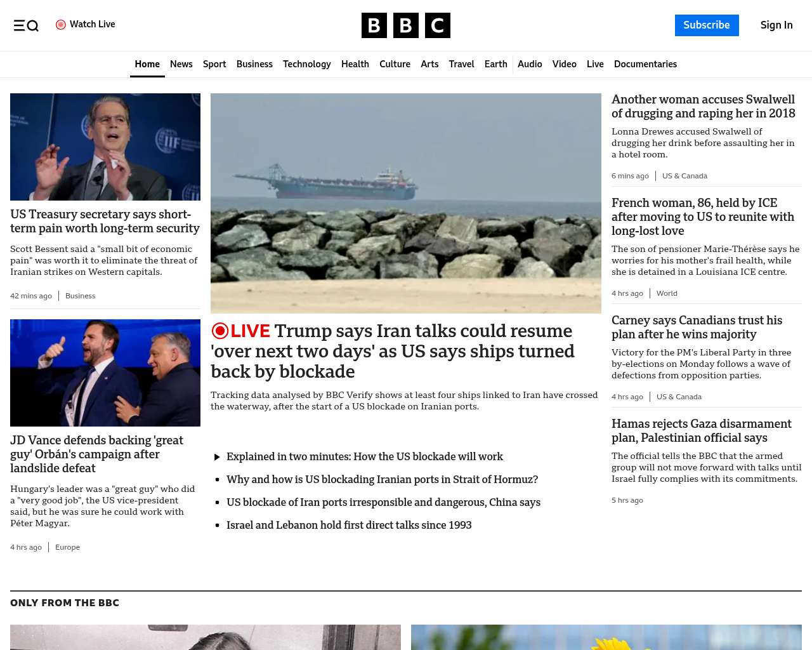Select the Home tab
The image size is (812, 650).
tap(147, 64)
